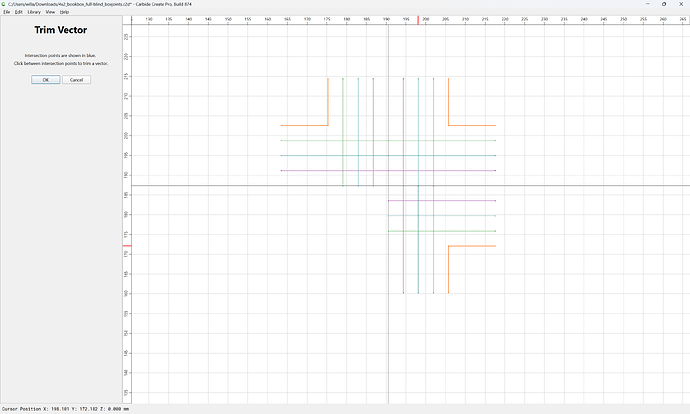Open the View menu
This screenshot has width=690, height=414.
[x=50, y=12]
